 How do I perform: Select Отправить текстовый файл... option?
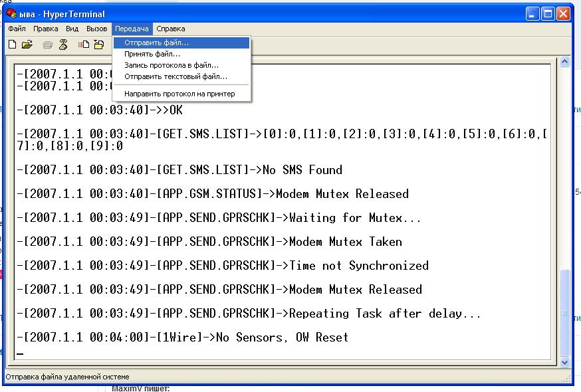[175, 76]
